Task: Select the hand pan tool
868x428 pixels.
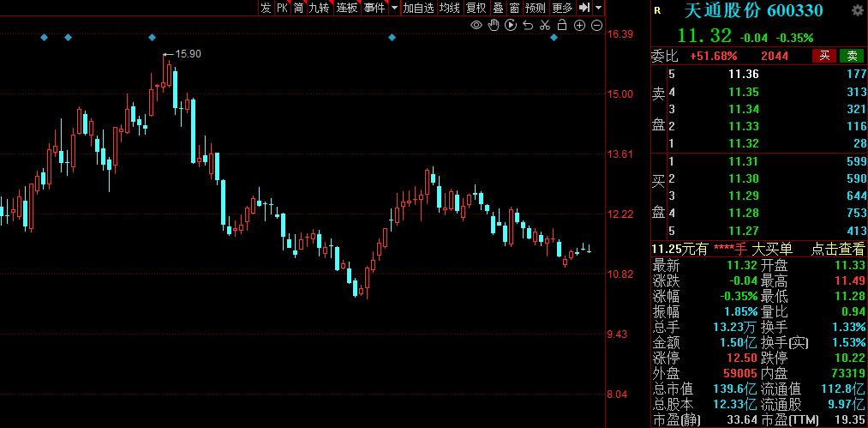Action: click(x=494, y=25)
